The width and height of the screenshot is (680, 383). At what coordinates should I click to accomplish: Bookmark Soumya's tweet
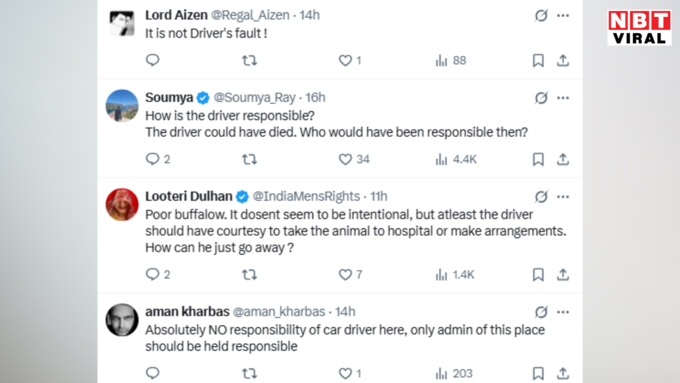pyautogui.click(x=538, y=159)
